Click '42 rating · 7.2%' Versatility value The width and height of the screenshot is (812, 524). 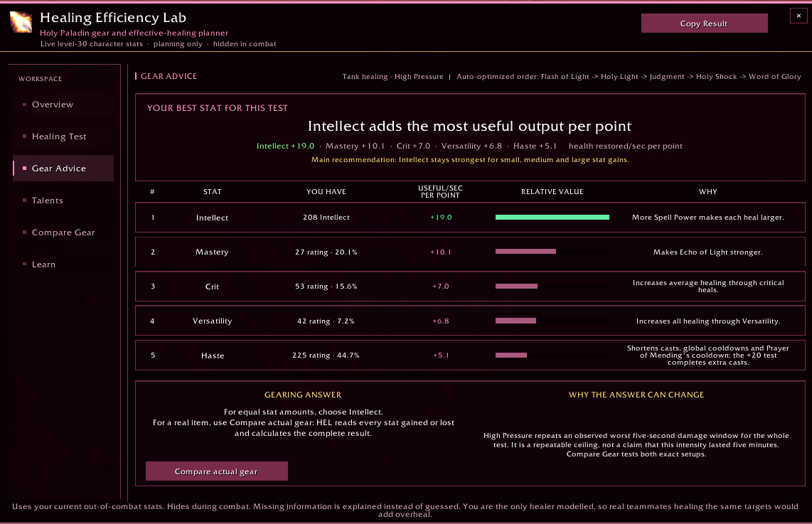coord(326,321)
